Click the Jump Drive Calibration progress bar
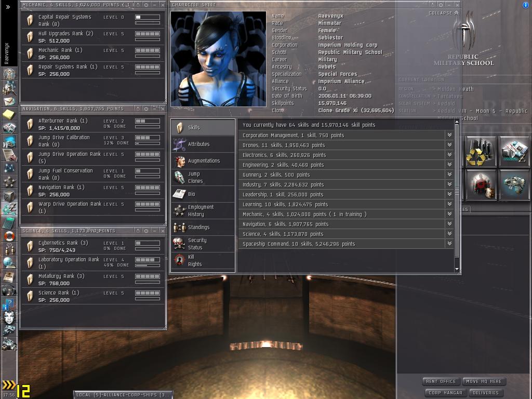 coord(147,143)
